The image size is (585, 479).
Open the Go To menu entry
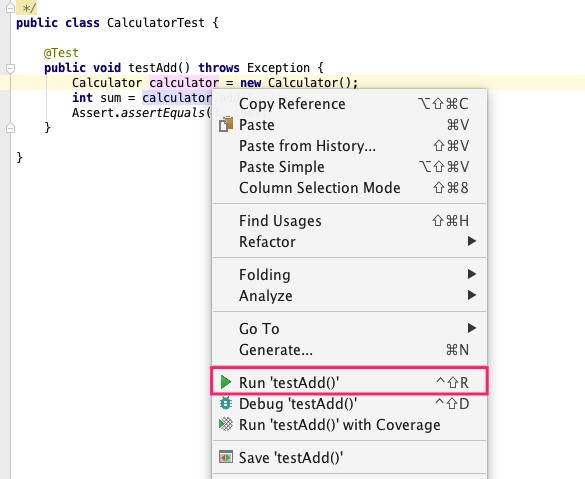tap(349, 328)
